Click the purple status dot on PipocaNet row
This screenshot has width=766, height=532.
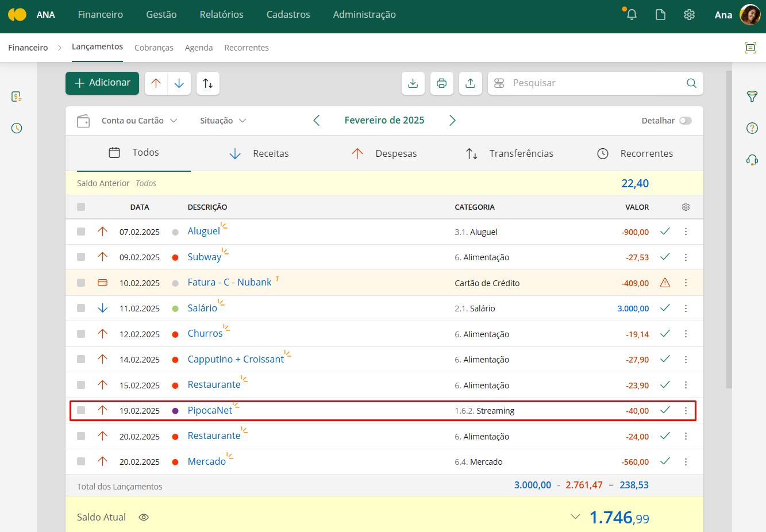tap(175, 411)
